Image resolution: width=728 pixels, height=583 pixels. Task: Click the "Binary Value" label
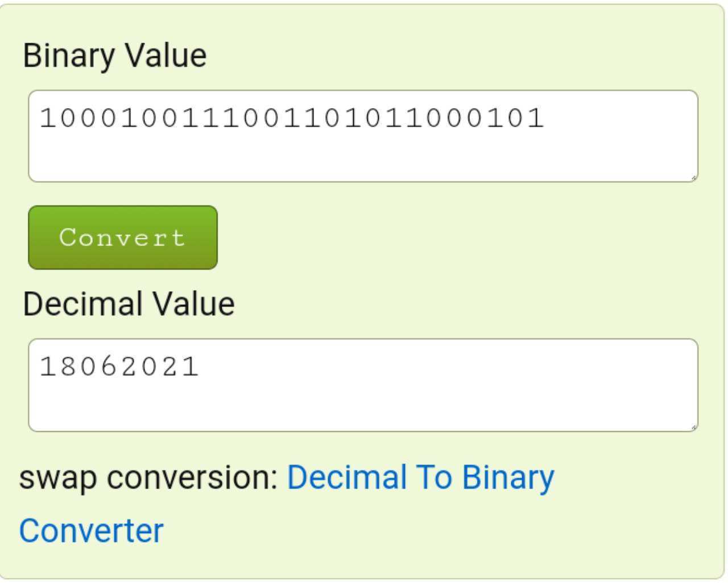[x=114, y=56]
